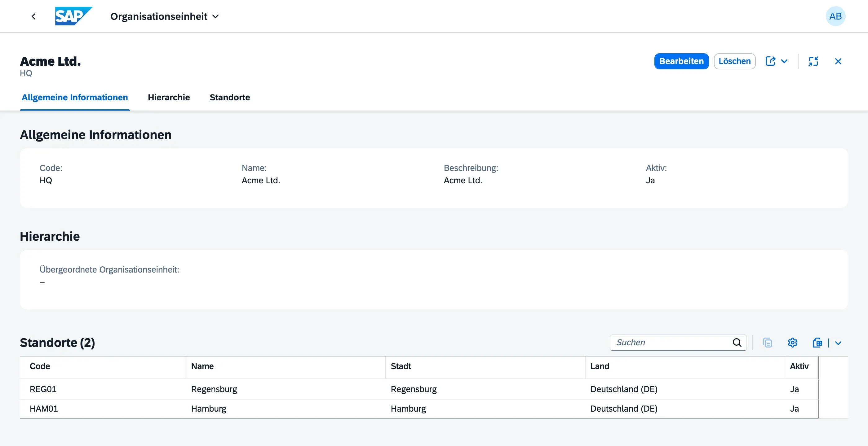Screen dimensions: 868x446
Task: Click the Acme Ltd. page title
Action: point(50,61)
